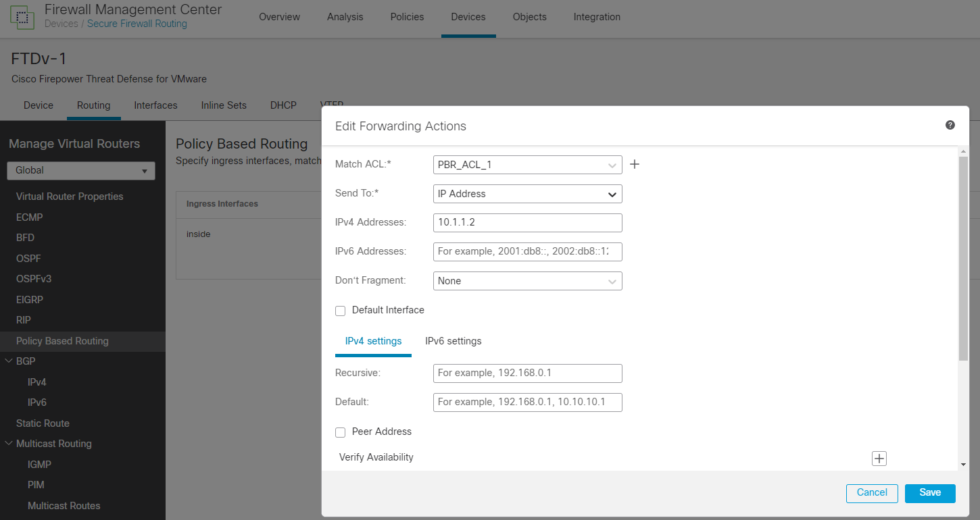Collapse the Multicast Routing chevron

(x=9, y=444)
